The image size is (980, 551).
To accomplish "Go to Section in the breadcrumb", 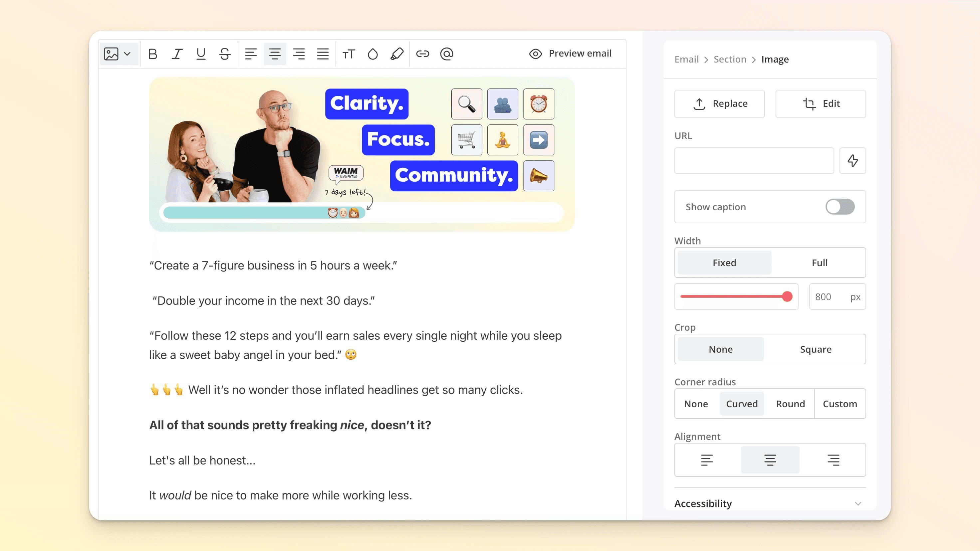I will (x=730, y=59).
